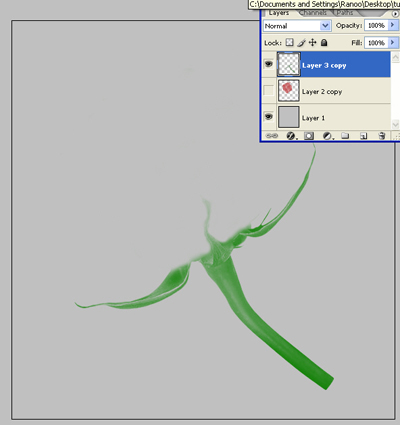Show Layer 2 copy visibility box

(x=269, y=90)
